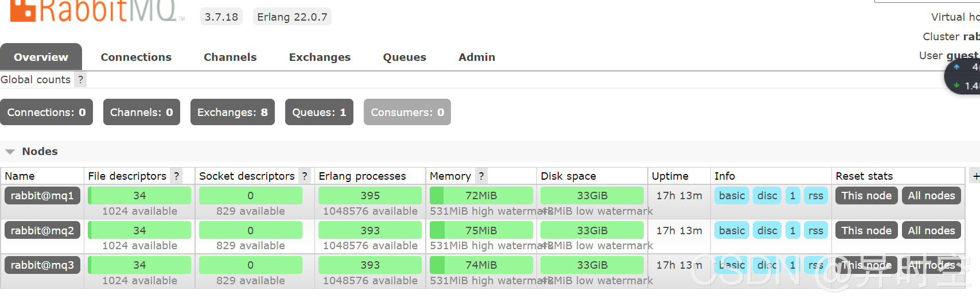Click the 74MiB memory bar for rabbit@mq3
980x298 pixels.
tap(481, 265)
